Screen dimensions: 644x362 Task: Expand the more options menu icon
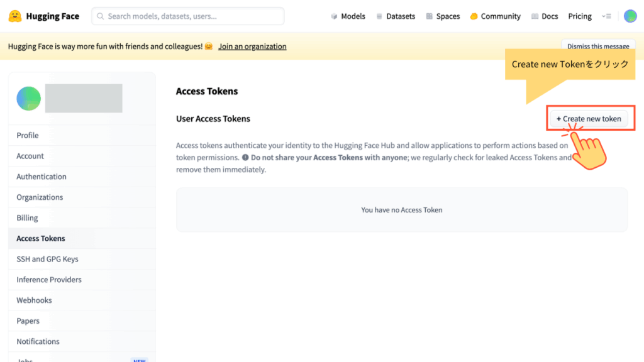pyautogui.click(x=606, y=16)
